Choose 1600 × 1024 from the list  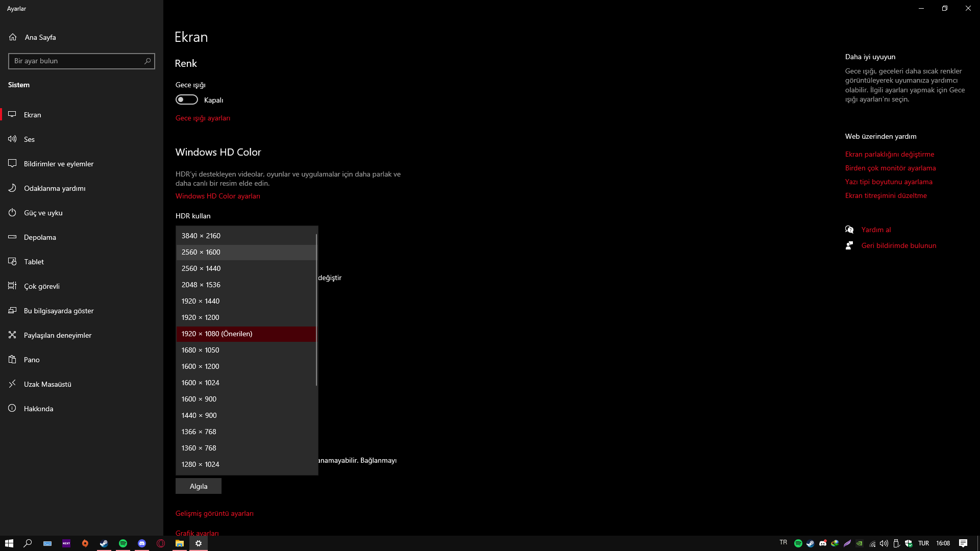click(x=246, y=383)
